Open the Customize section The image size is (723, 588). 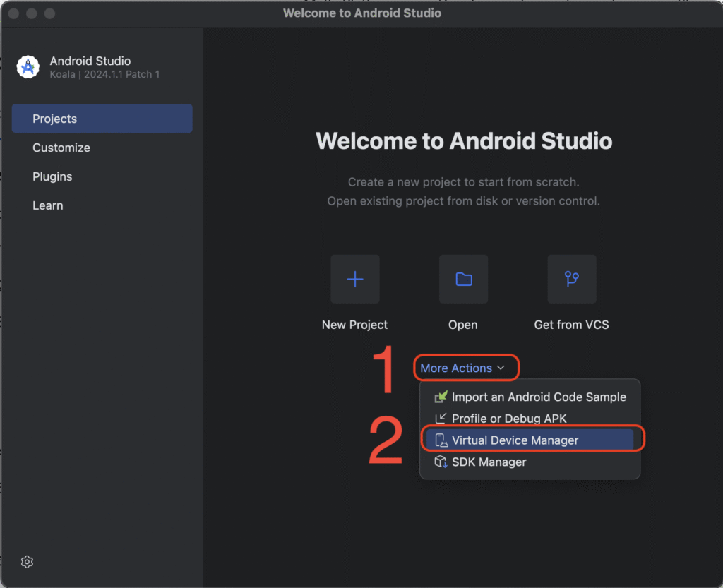coord(102,148)
